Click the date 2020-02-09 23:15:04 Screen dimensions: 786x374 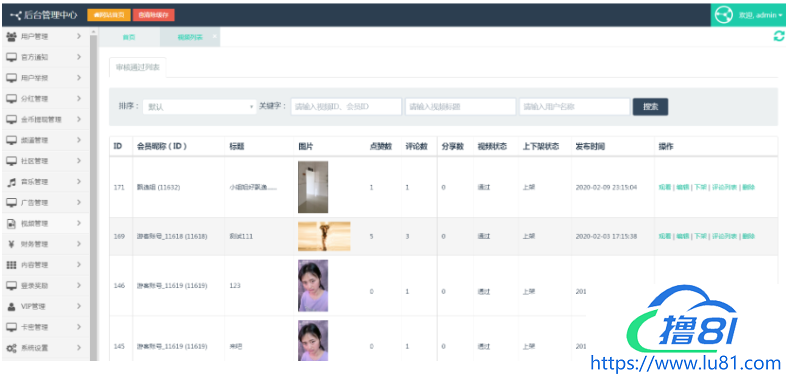(x=606, y=187)
